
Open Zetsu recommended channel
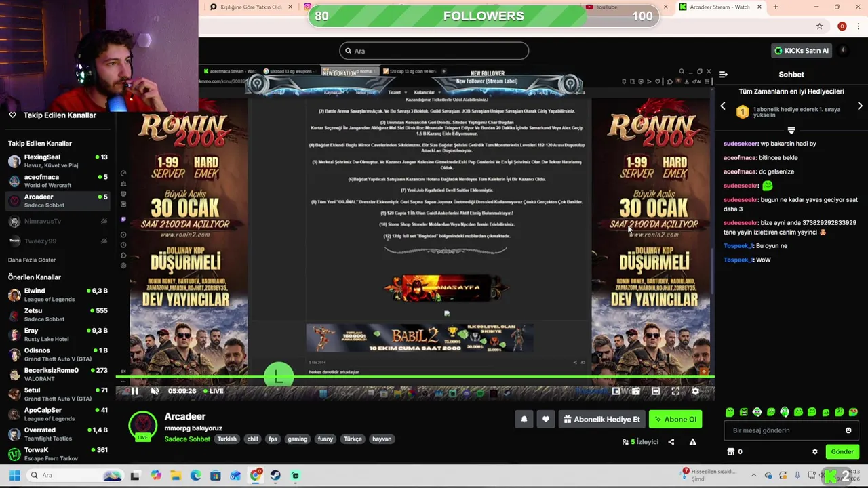coord(58,314)
